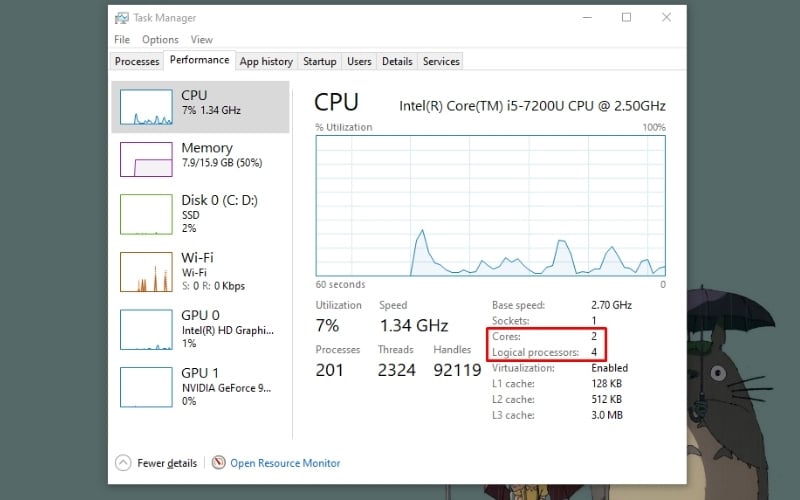The width and height of the screenshot is (800, 500).
Task: Click the 201 processes count
Action: (x=330, y=370)
